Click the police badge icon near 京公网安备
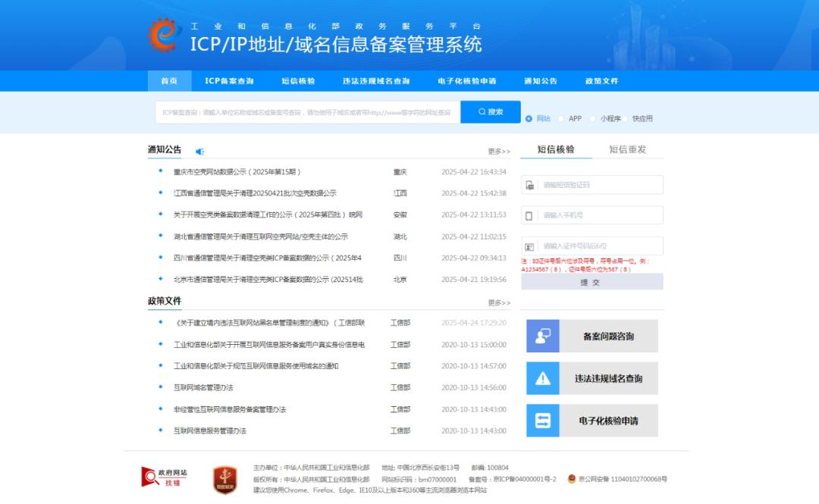 tap(572, 479)
